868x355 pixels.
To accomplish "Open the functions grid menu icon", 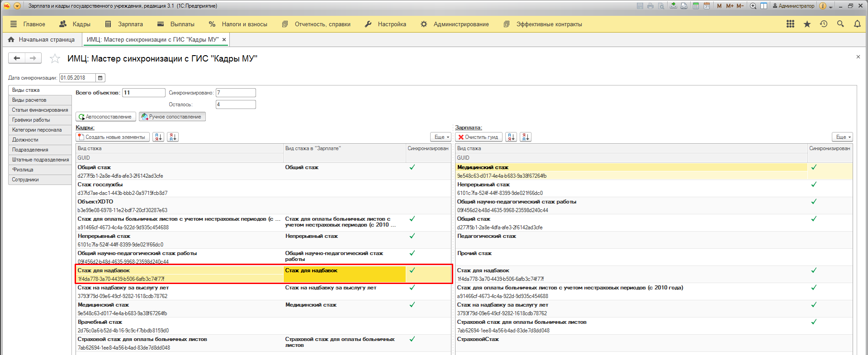I will click(790, 24).
